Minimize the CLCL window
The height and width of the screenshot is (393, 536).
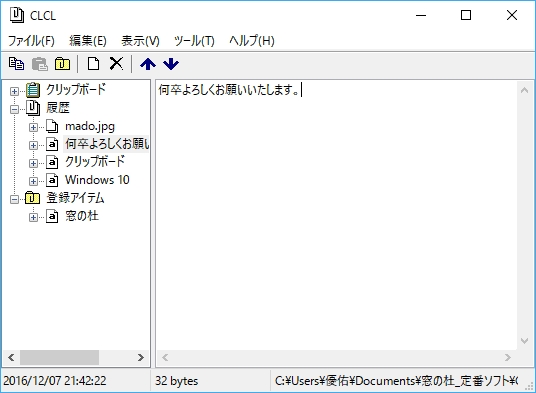[x=421, y=15]
